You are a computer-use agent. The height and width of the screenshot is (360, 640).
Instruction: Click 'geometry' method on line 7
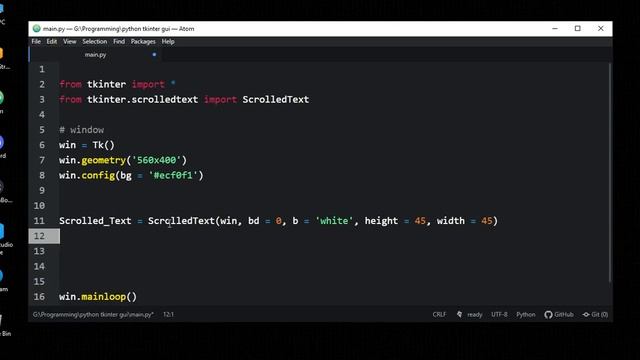coord(104,160)
